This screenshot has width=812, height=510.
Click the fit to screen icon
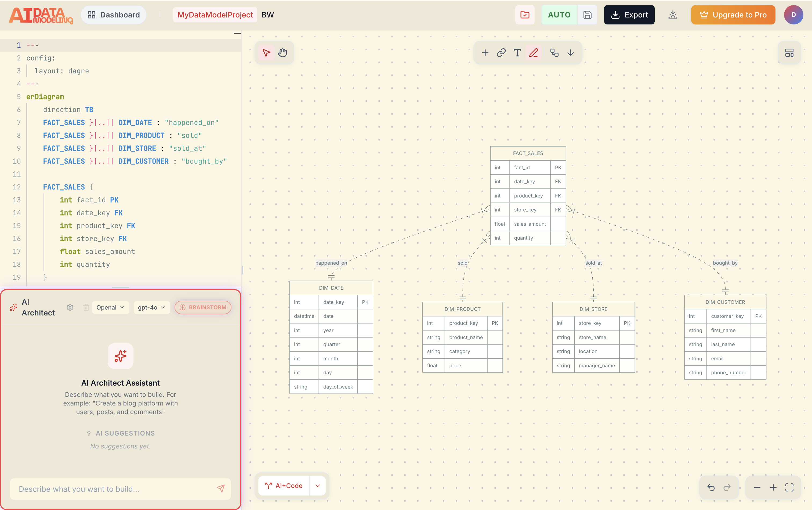pyautogui.click(x=789, y=487)
